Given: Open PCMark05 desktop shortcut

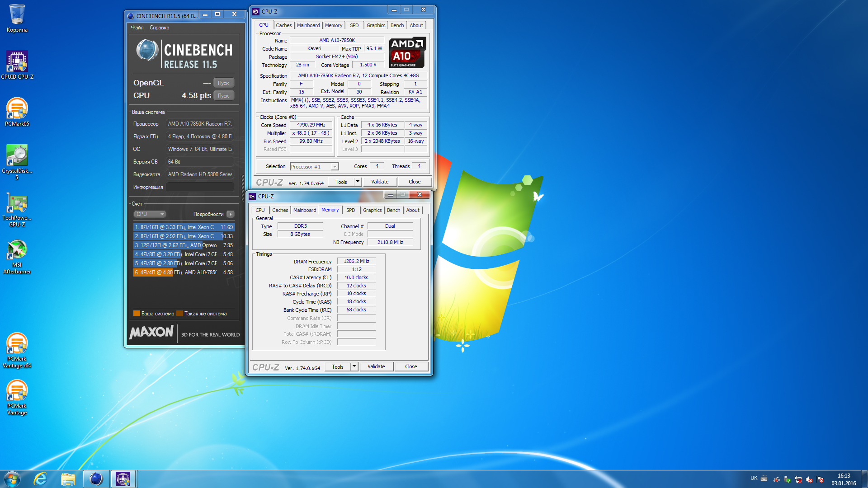Looking at the screenshot, I should coord(17,112).
